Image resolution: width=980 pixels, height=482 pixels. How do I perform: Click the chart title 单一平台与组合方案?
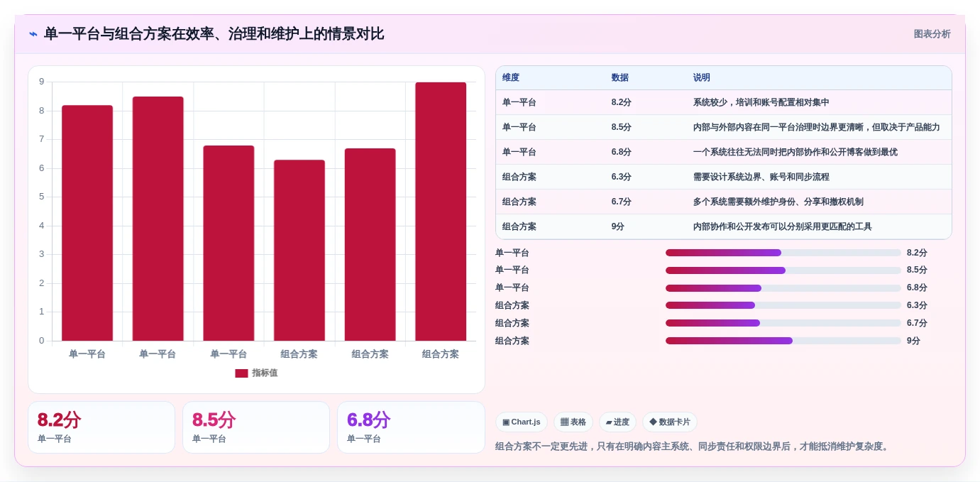(x=214, y=34)
